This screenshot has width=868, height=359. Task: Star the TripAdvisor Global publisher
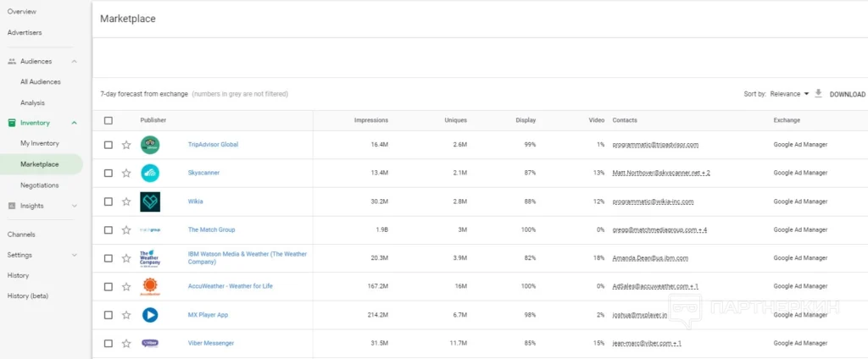[126, 145]
